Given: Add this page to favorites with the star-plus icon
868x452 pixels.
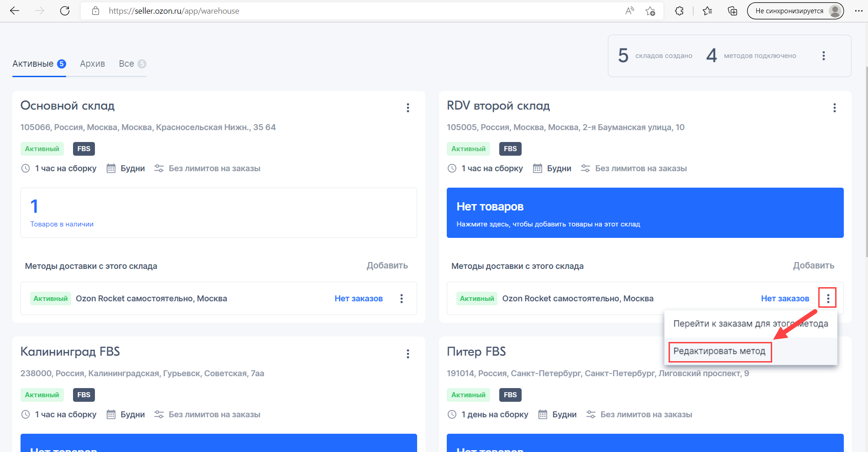Looking at the screenshot, I should tap(650, 11).
